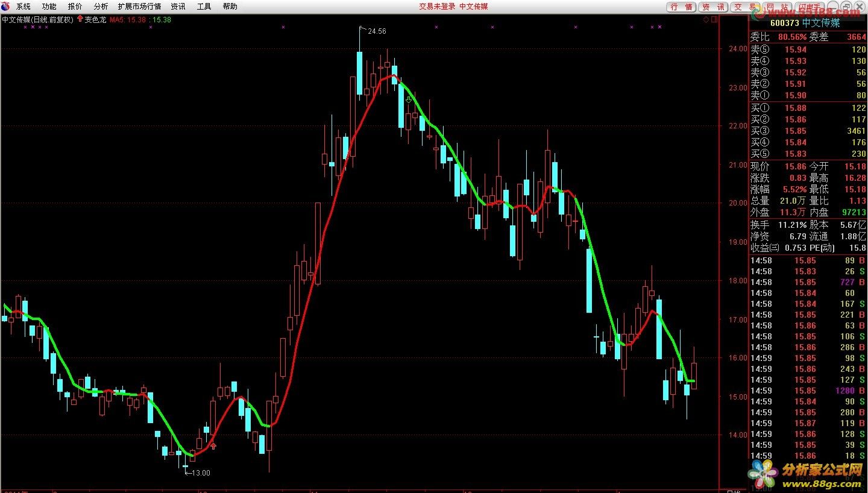Select the 卖① 15.90 ask row

tap(808, 95)
